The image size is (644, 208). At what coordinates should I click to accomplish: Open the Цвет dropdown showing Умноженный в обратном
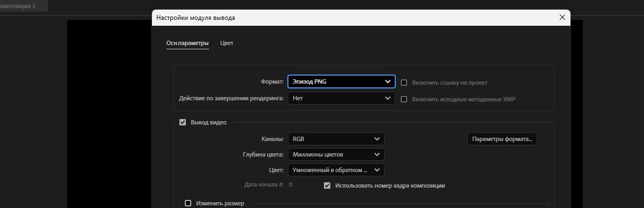(336, 170)
